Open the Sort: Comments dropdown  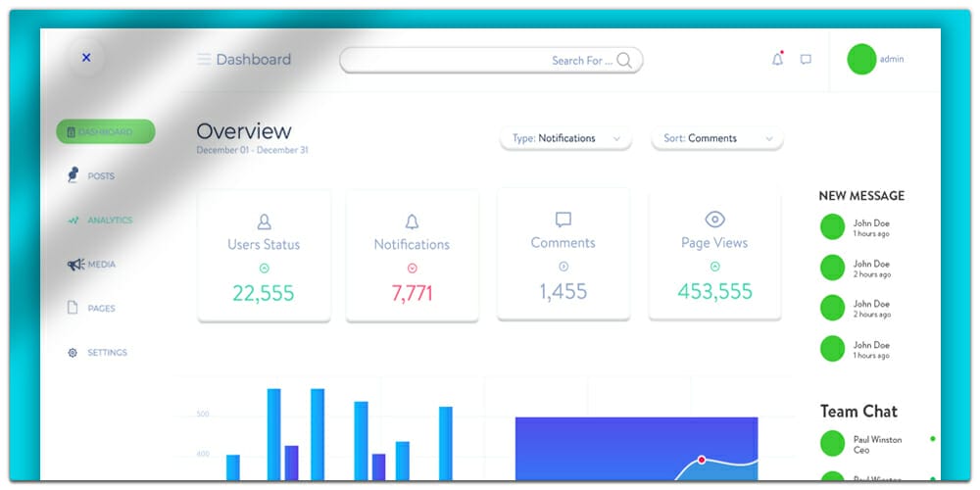pyautogui.click(x=717, y=138)
